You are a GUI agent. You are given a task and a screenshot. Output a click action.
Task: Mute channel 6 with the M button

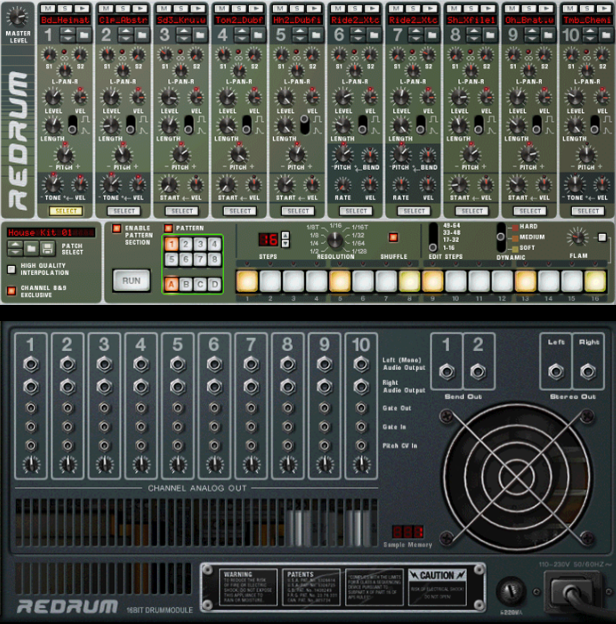pyautogui.click(x=338, y=8)
